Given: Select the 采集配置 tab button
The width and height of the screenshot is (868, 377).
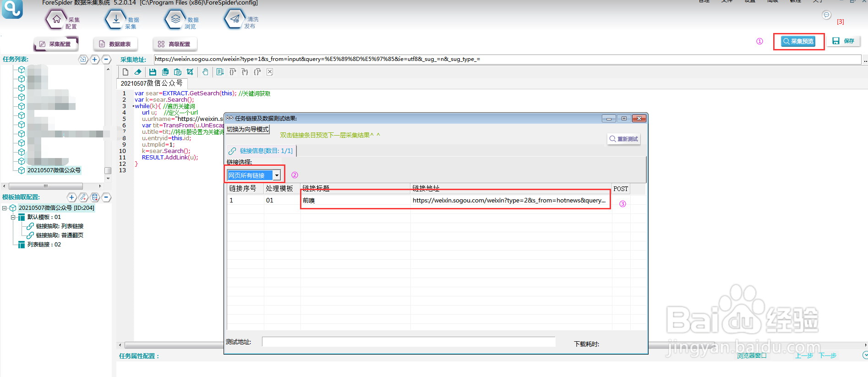Looking at the screenshot, I should pyautogui.click(x=56, y=44).
